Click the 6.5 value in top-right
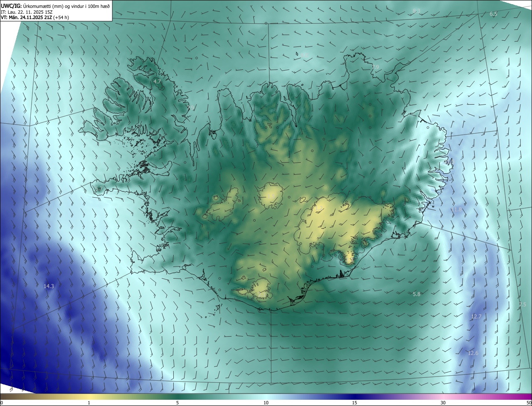This screenshot has width=532, height=406. point(493,14)
